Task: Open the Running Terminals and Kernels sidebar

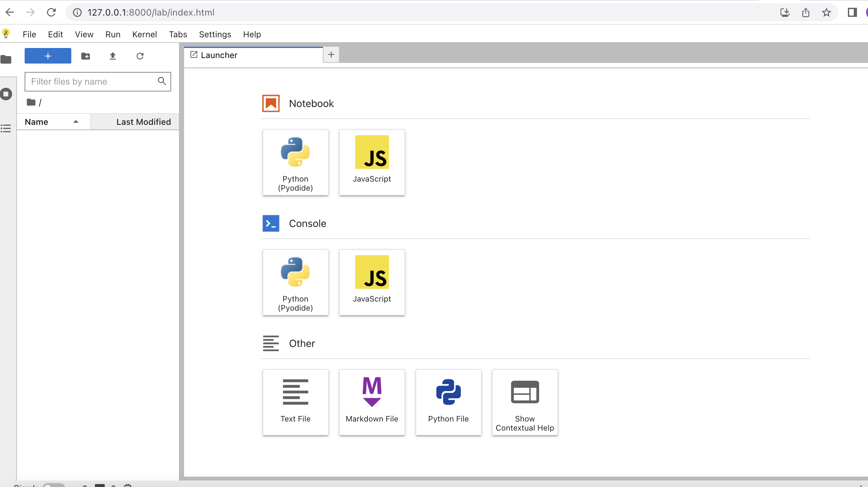Action: pos(6,94)
